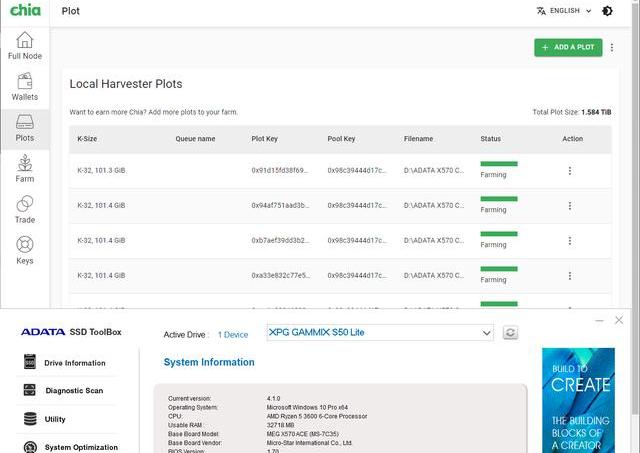Click the refresh drive icon
The width and height of the screenshot is (640, 453).
tap(510, 333)
